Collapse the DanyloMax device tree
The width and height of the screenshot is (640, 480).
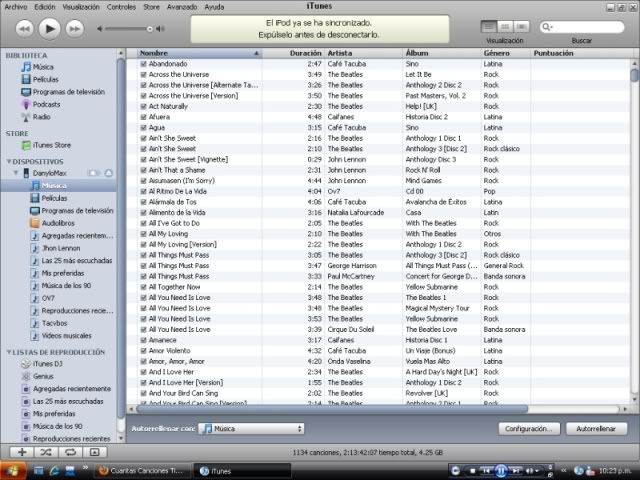(x=16, y=173)
